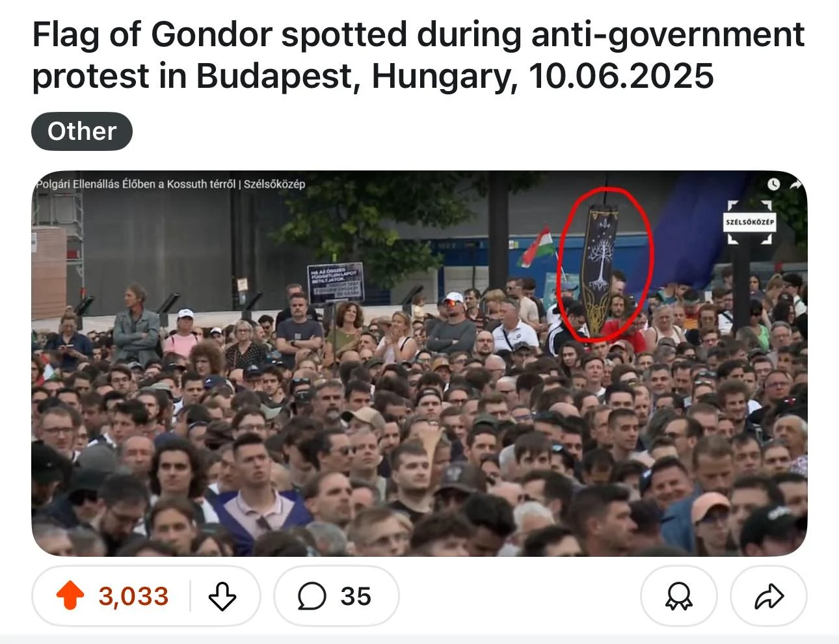
Task: Click the 3,033 vote count
Action: coord(133,596)
